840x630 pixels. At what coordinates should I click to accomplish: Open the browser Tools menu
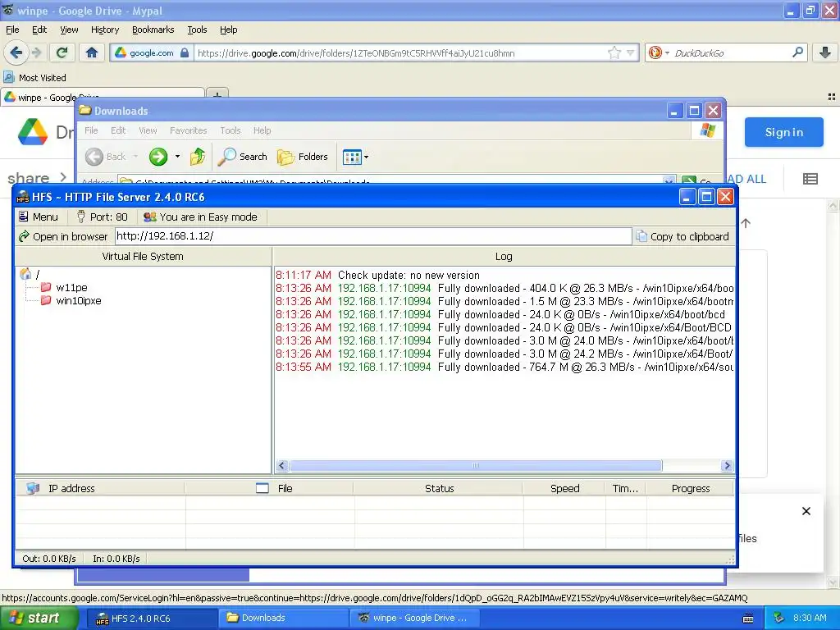pos(197,30)
